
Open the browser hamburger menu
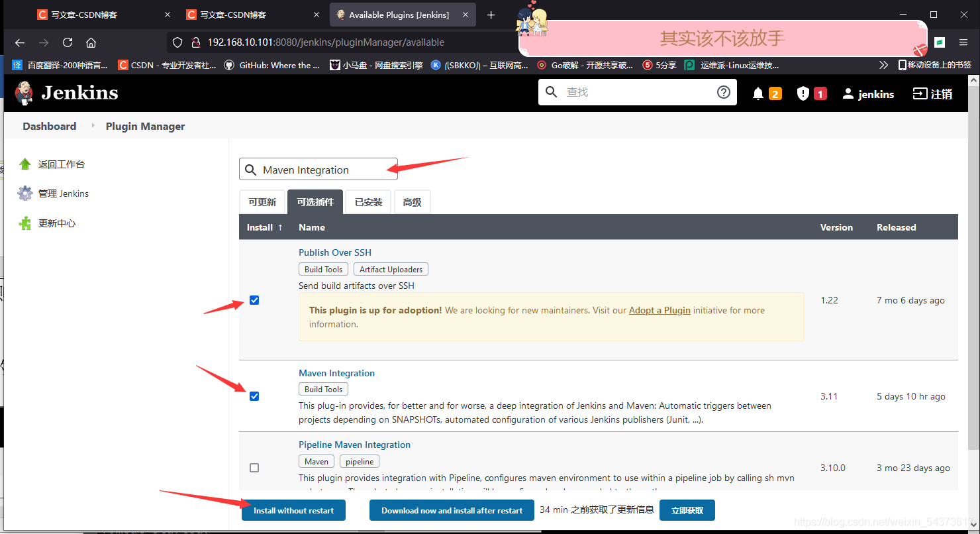(963, 42)
